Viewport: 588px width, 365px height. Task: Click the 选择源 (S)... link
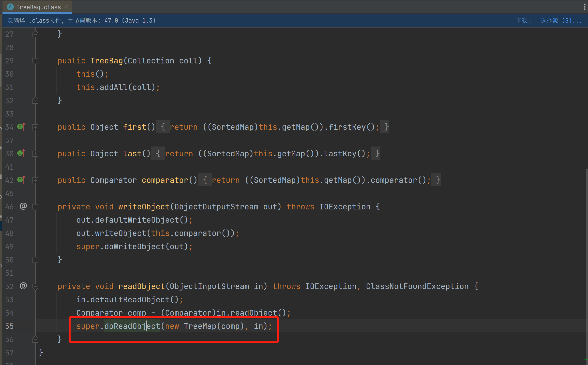click(561, 20)
